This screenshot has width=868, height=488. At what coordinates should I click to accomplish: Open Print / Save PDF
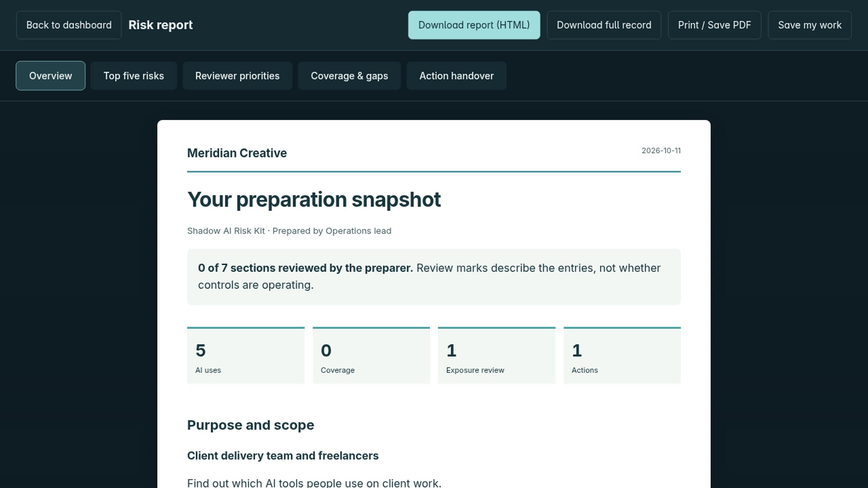tap(714, 25)
